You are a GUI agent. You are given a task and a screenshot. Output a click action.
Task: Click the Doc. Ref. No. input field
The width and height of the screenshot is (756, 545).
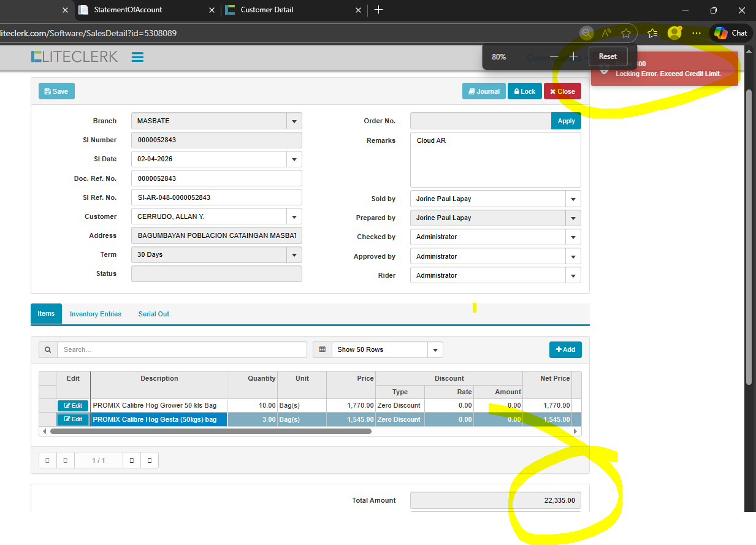[x=216, y=178]
